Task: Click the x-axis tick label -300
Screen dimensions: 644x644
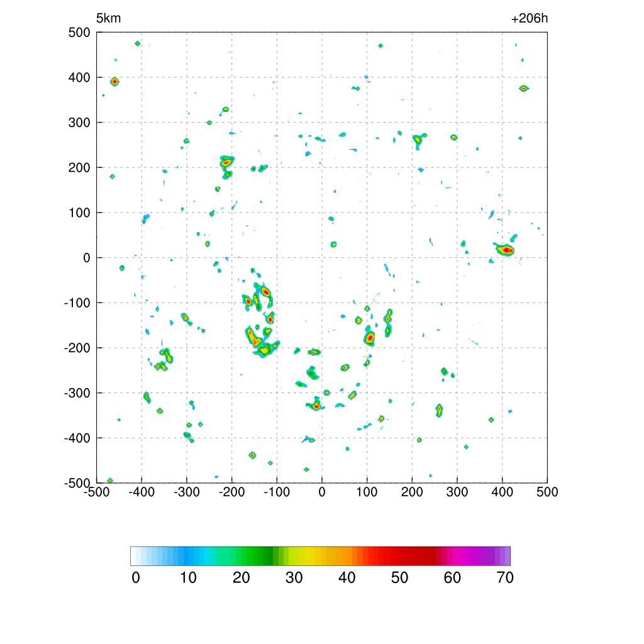Action: [x=186, y=492]
